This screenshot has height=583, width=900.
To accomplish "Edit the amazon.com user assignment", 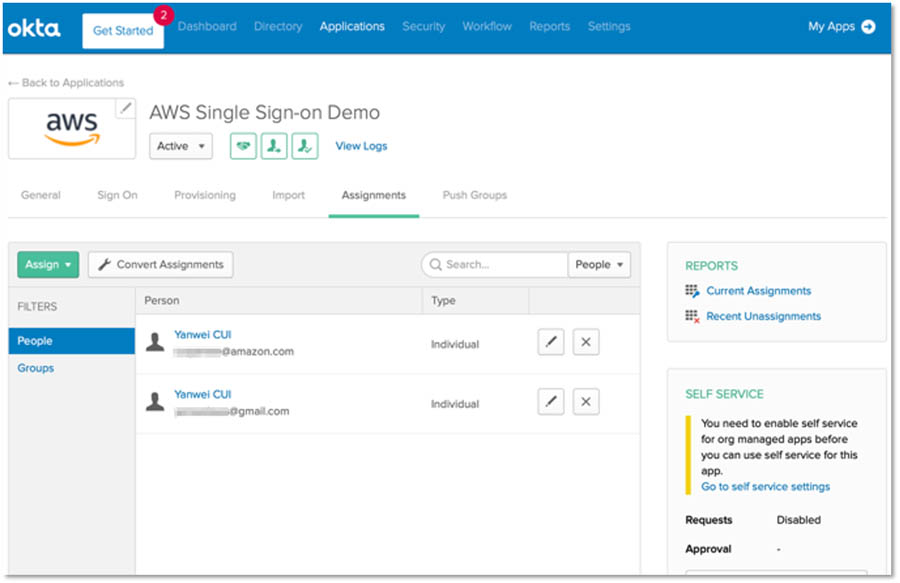I will pos(551,342).
